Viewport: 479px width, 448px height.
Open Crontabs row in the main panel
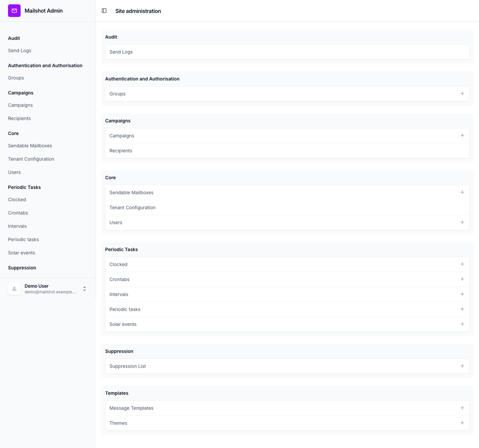tap(287, 279)
